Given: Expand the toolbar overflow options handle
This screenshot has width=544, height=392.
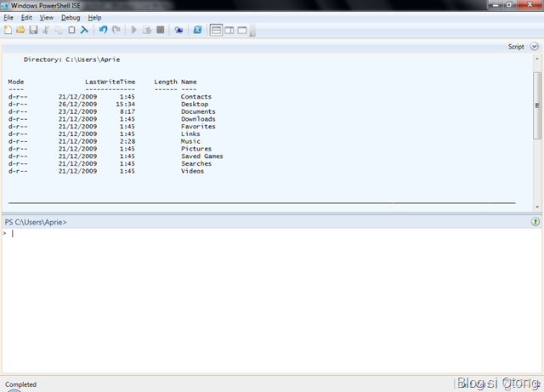Looking at the screenshot, I should 252,31.
